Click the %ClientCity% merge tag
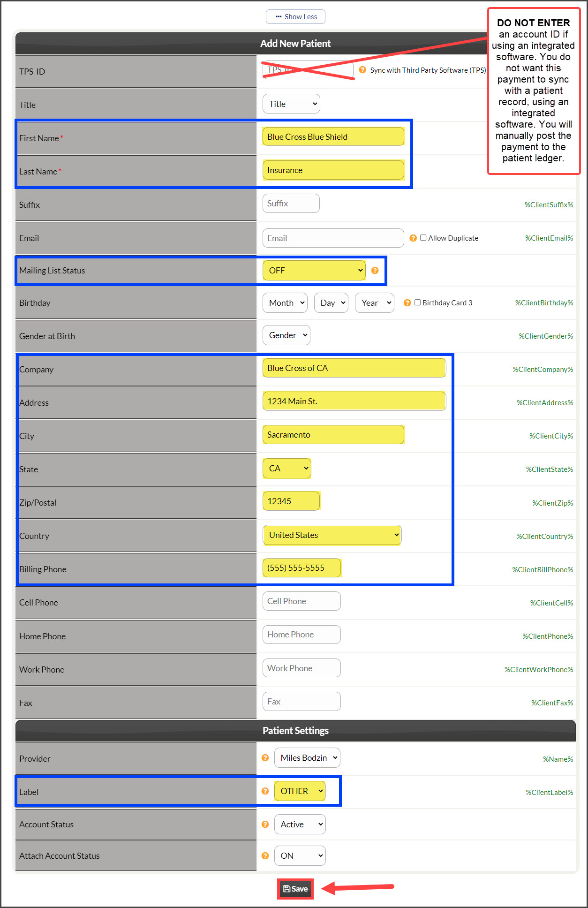Screen dimensions: 588x908 tap(551, 436)
